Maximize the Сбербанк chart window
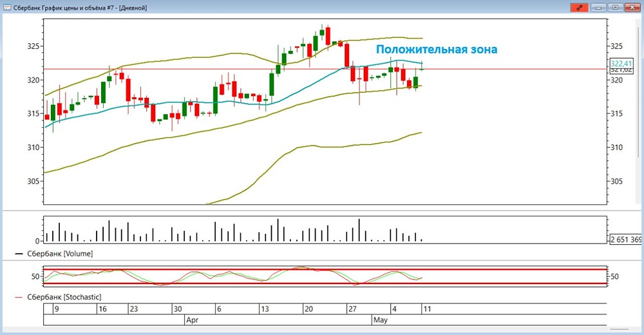The image size is (644, 335). tap(615, 7)
